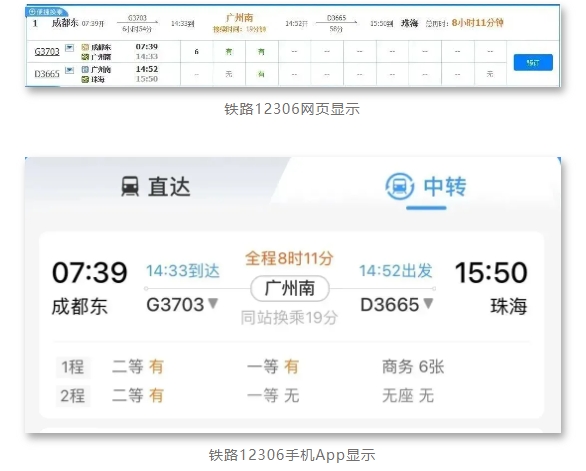Viewport: 586px width, 471px height.
Task: Click the train icon beside 直达
Action: tap(130, 186)
